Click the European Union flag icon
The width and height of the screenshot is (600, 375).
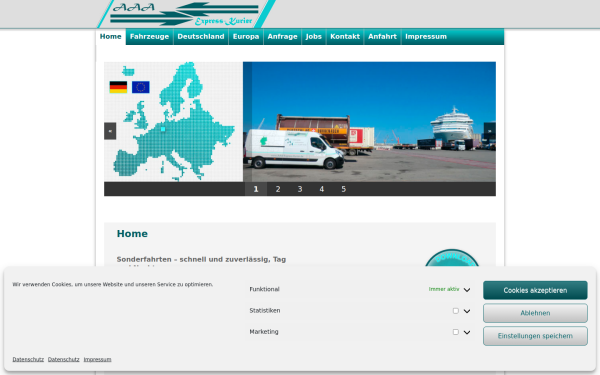[x=140, y=87]
